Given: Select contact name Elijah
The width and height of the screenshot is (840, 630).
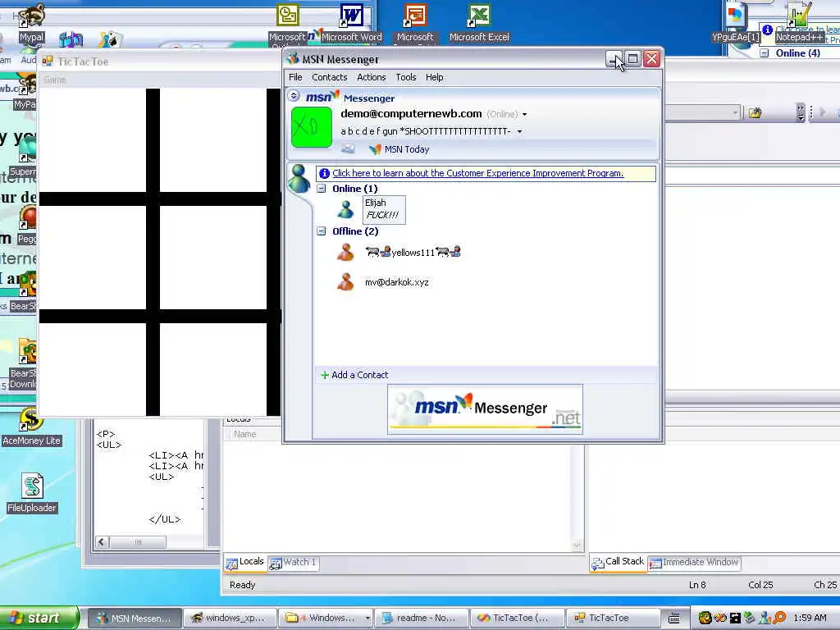Looking at the screenshot, I should click(375, 203).
